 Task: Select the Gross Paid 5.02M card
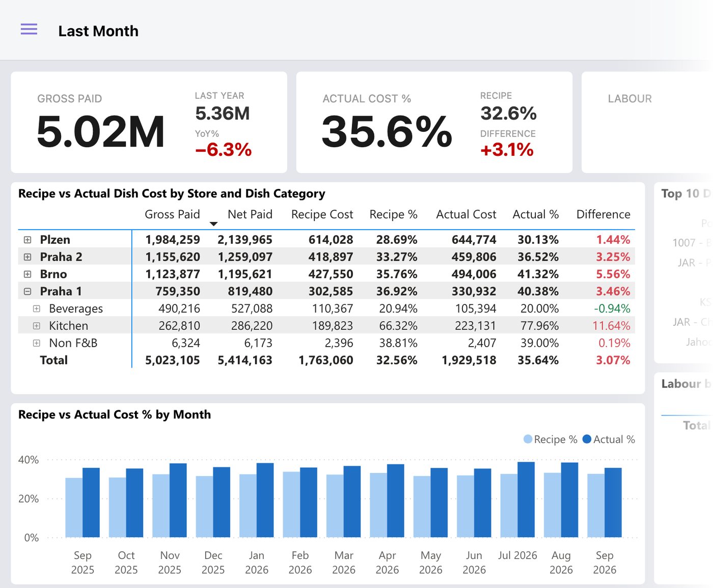pos(149,122)
